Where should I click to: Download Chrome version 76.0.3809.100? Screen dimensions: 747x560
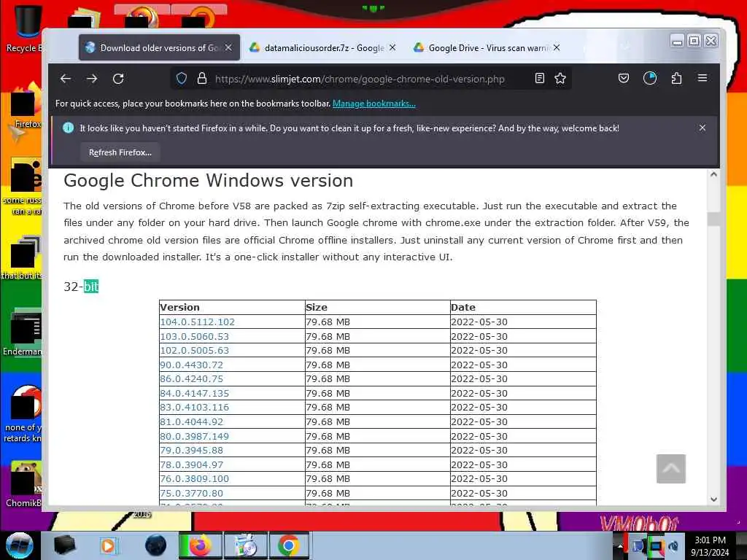point(194,479)
